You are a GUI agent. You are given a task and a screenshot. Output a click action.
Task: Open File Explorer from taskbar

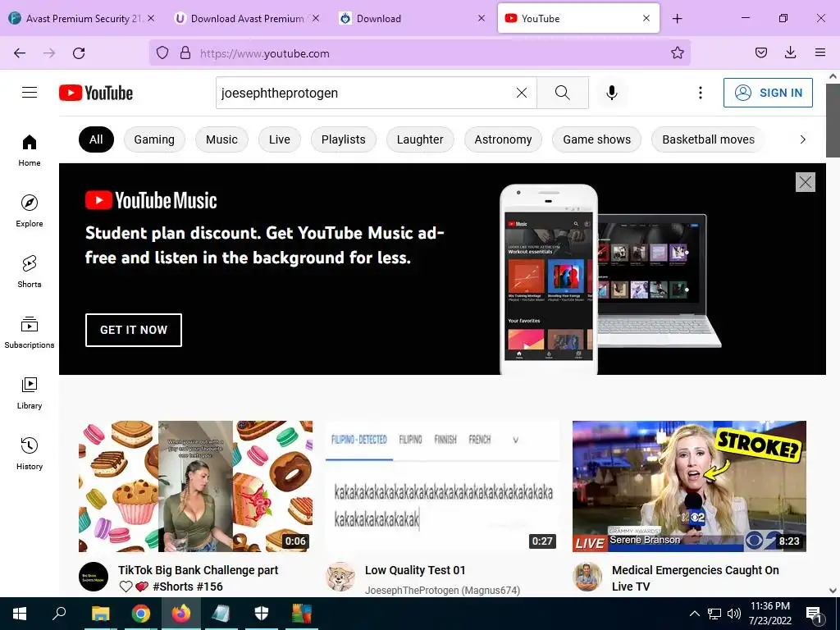pyautogui.click(x=100, y=614)
